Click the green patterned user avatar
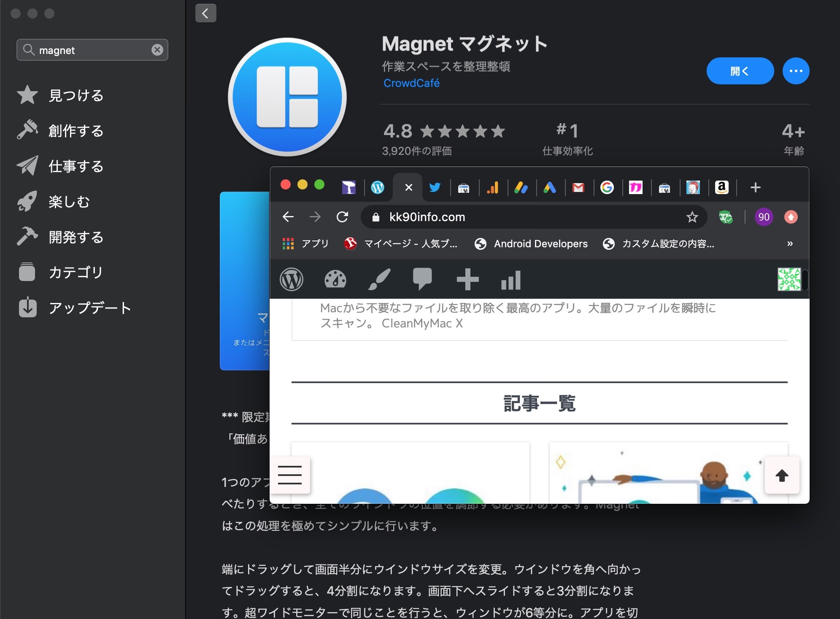Screen dimensions: 840x619 [x=789, y=279]
